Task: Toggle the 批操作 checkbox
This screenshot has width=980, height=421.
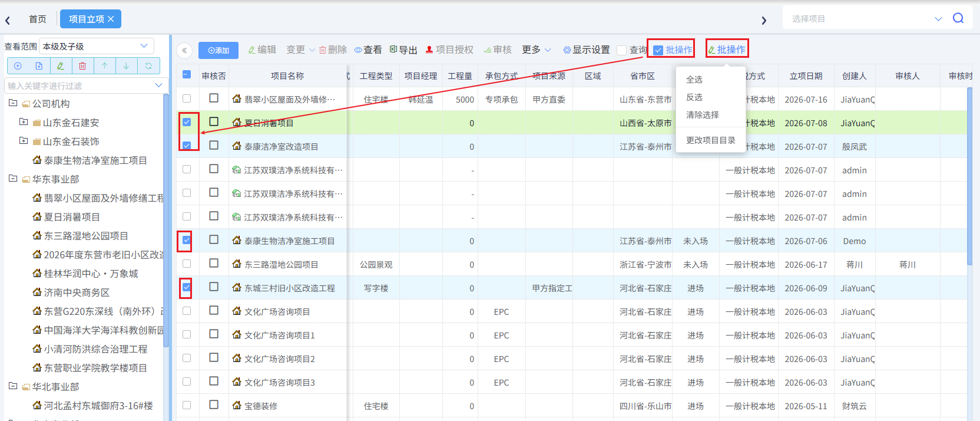Action: [658, 50]
